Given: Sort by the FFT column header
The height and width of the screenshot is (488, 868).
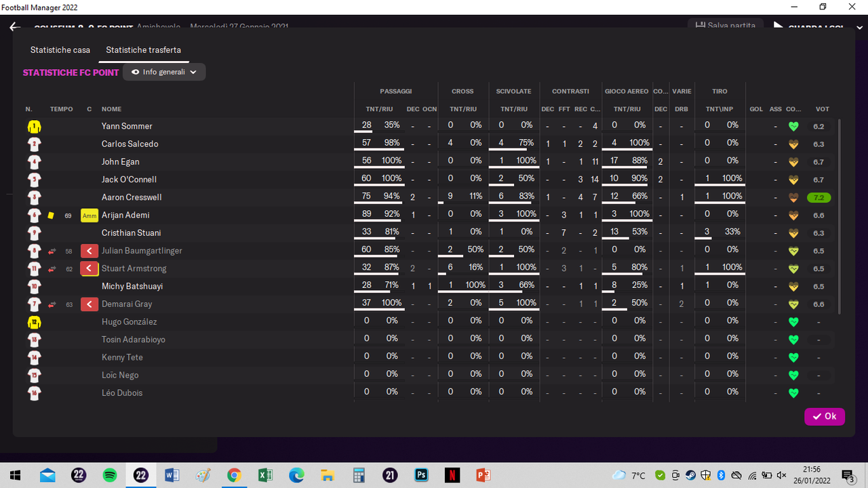Looking at the screenshot, I should point(564,109).
